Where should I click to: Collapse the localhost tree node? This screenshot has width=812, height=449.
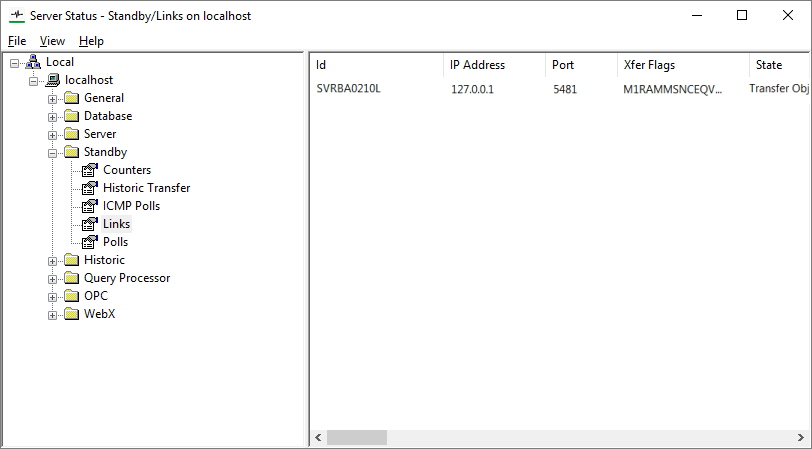point(34,81)
